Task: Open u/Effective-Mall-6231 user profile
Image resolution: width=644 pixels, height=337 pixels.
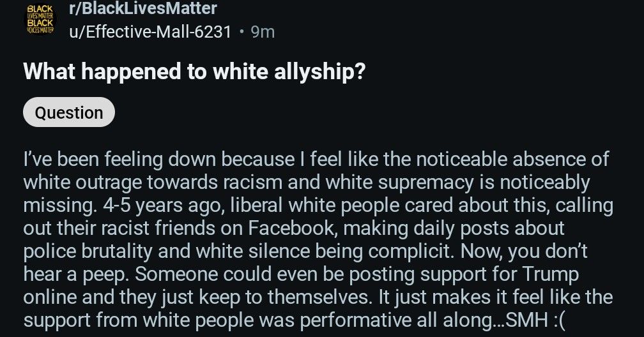Action: 150,32
